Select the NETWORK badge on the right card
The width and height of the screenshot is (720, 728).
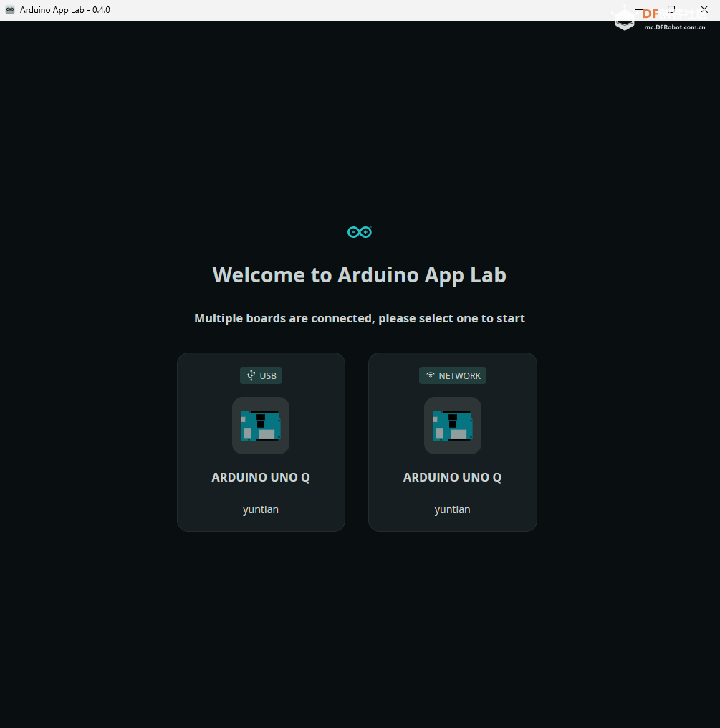[x=452, y=375]
